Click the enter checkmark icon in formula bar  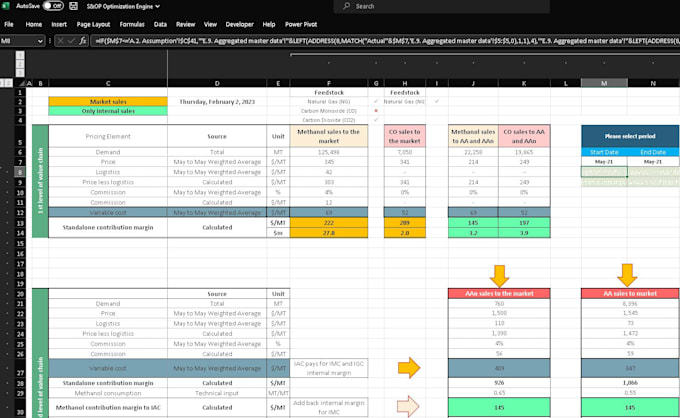[x=69, y=41]
